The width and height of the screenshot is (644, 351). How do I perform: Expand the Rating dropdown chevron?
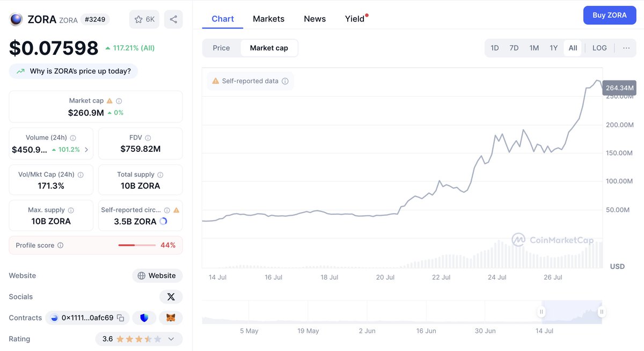tap(171, 339)
